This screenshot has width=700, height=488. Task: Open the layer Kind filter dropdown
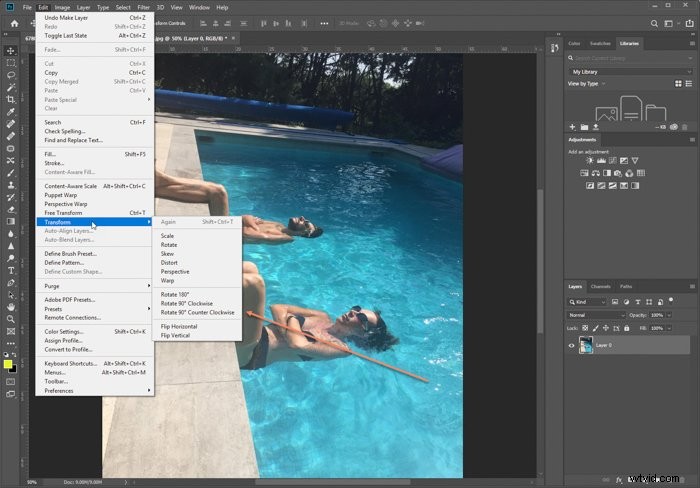click(587, 302)
